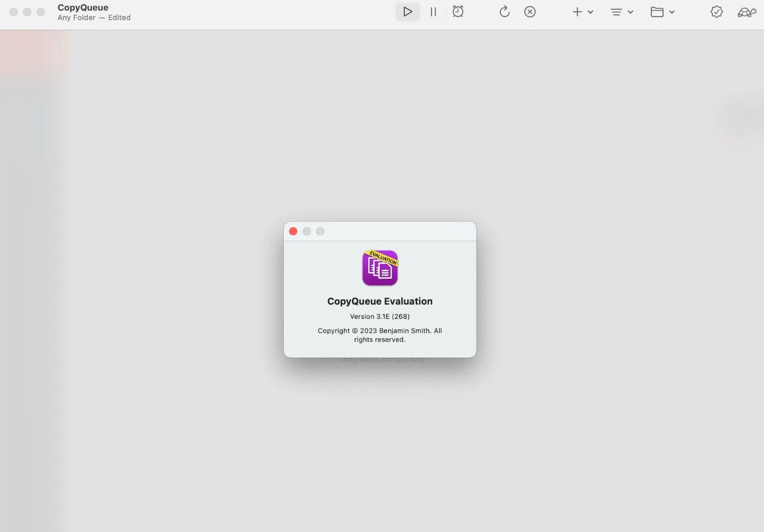This screenshot has height=532, width=764.
Task: Click the CopyQueue Evaluation title text
Action: tap(380, 301)
